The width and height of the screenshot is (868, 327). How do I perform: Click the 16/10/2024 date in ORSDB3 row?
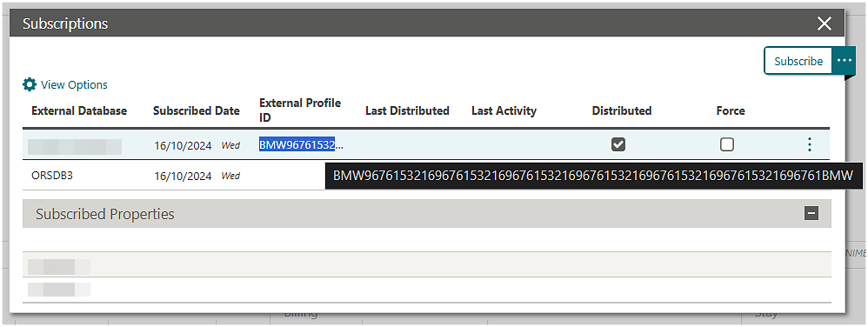(x=183, y=176)
